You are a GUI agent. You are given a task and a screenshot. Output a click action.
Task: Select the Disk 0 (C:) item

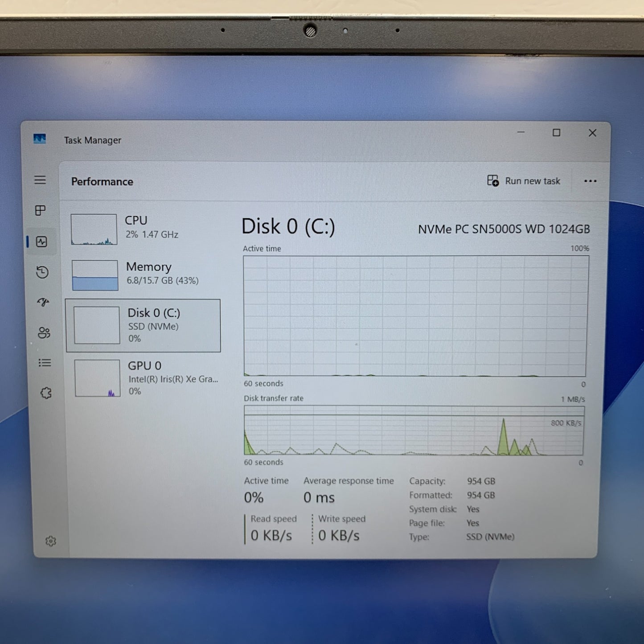click(x=143, y=326)
